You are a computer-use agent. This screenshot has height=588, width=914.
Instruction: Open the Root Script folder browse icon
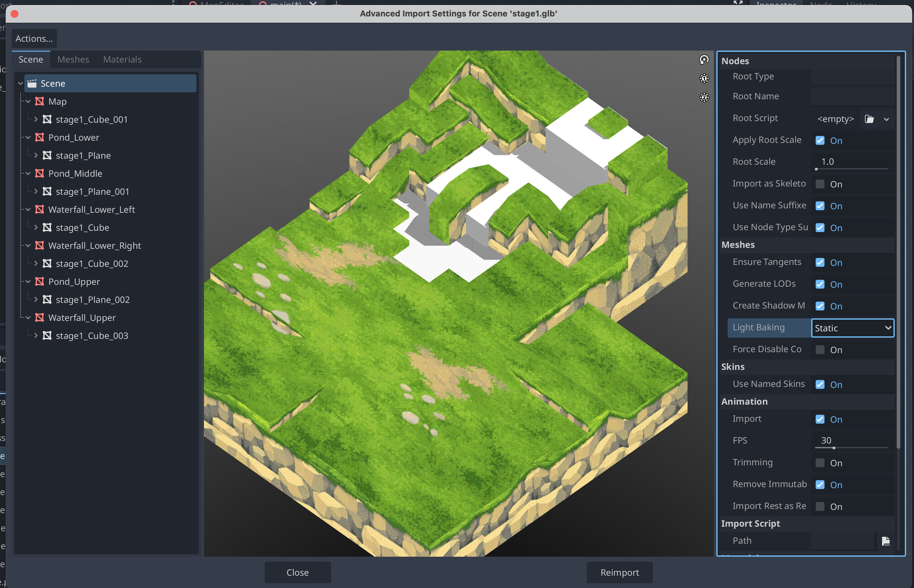pyautogui.click(x=869, y=119)
